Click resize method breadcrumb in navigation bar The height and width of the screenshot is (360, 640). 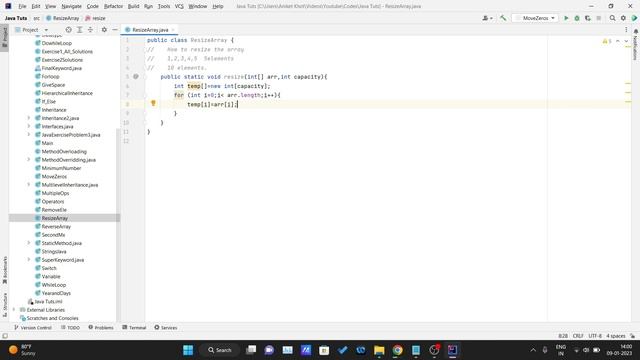tap(95, 18)
